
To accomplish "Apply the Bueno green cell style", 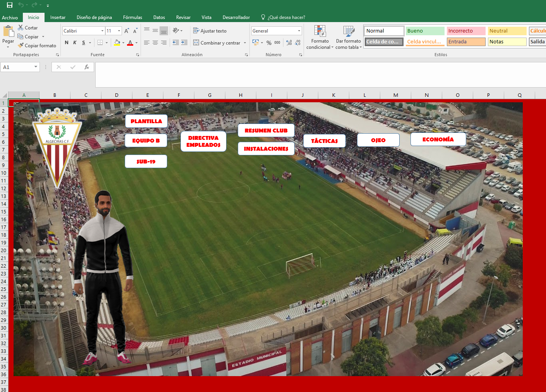I will (425, 31).
